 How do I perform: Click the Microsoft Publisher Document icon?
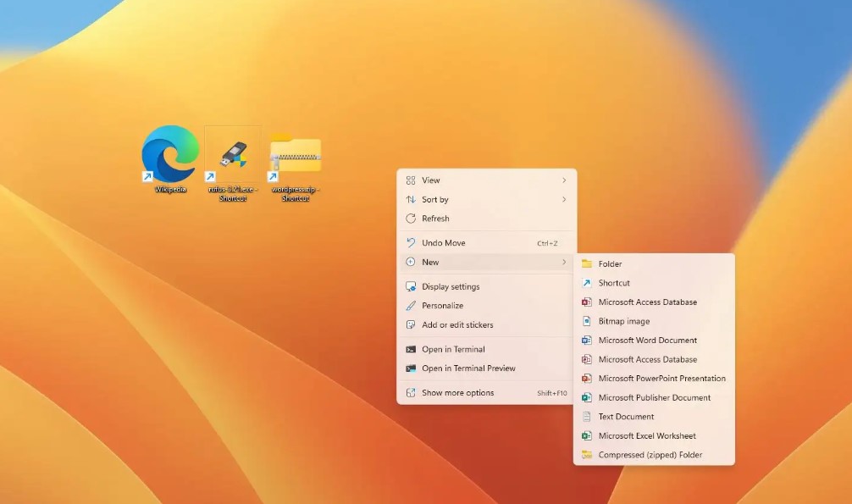coord(586,397)
